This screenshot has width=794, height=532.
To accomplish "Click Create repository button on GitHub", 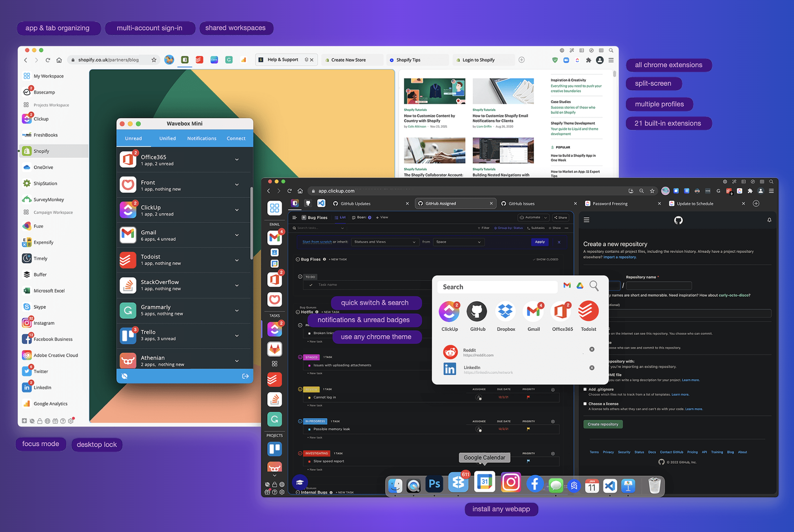I will pyautogui.click(x=603, y=424).
